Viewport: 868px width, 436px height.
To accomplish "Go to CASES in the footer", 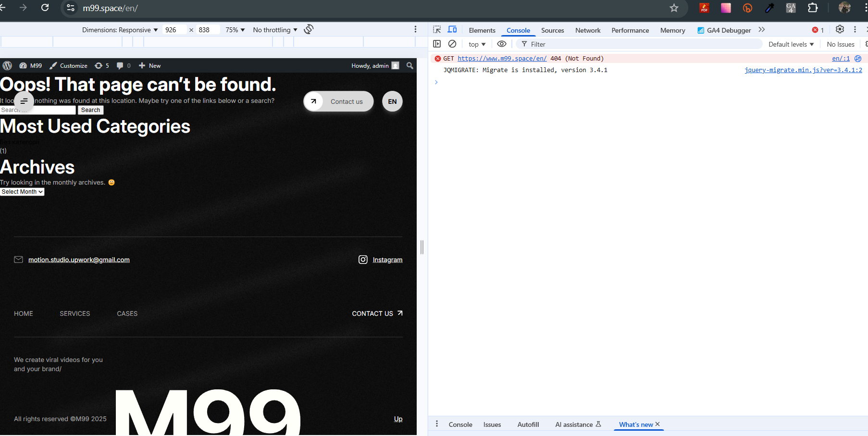I will [x=127, y=313].
